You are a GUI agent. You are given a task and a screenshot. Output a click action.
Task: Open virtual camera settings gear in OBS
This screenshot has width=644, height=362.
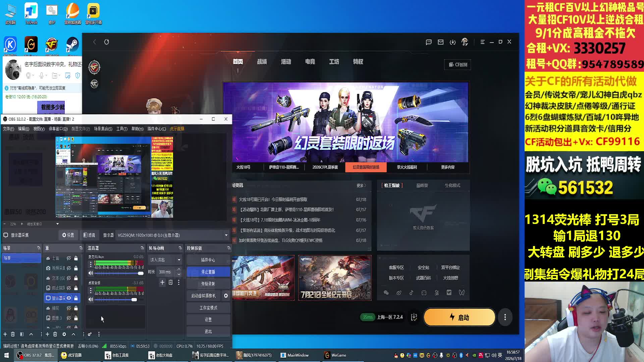[x=226, y=296]
